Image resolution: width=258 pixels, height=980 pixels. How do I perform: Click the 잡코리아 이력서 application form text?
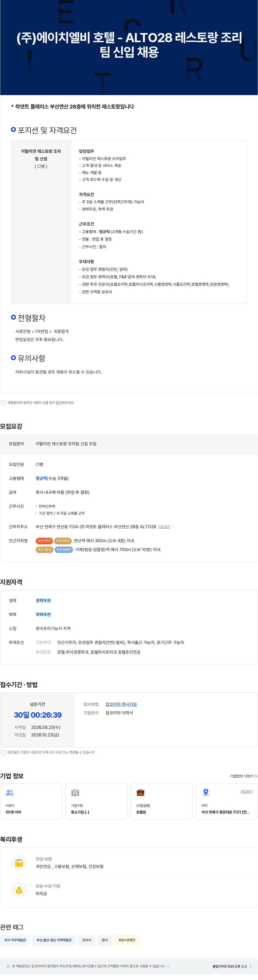[119, 713]
